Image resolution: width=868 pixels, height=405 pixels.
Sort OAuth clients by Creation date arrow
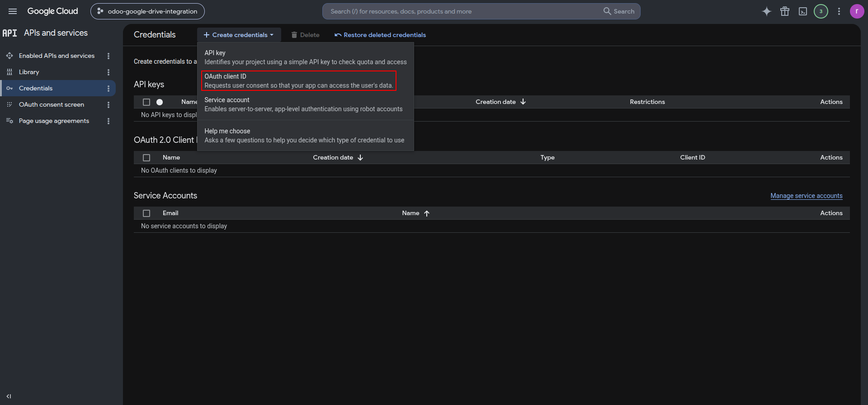tap(360, 158)
